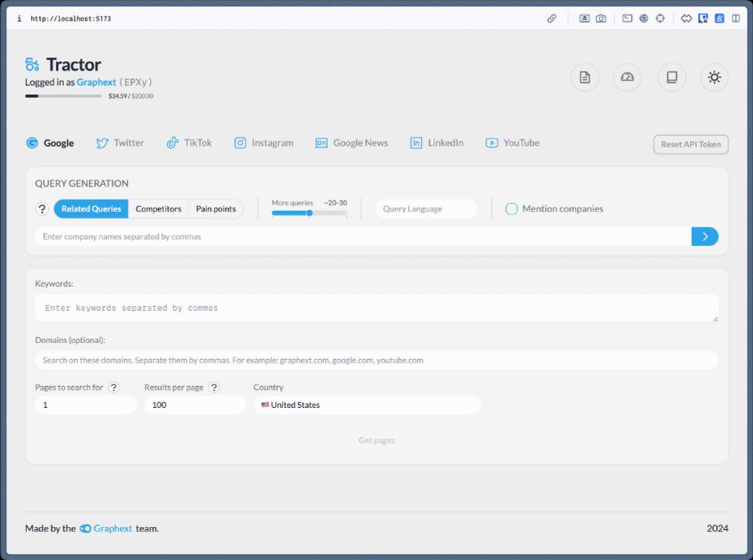This screenshot has height=560, width=753.
Task: Click the Get pages button
Action: [376, 440]
